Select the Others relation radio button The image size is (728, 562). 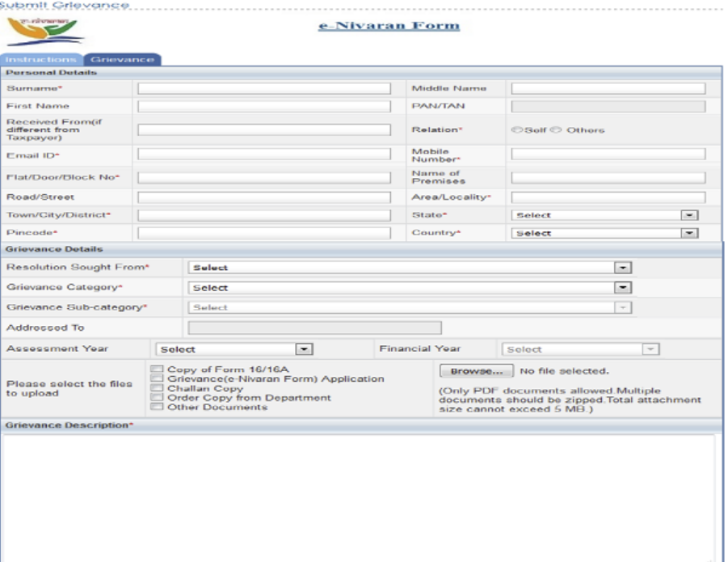(x=556, y=129)
